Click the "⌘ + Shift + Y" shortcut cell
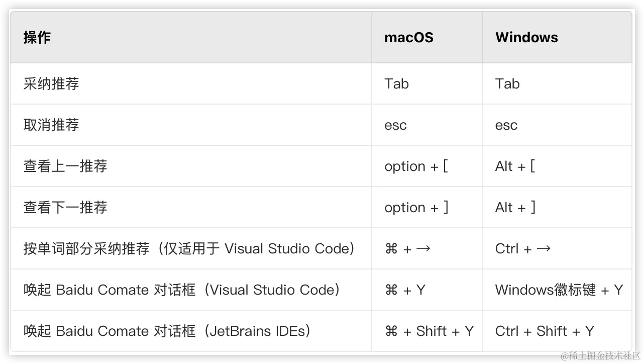Viewport: 644px width, 364px height. (429, 331)
